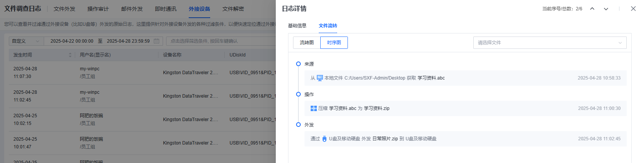Click calendar icon in date range
This screenshot has height=163, width=644.
156,41
